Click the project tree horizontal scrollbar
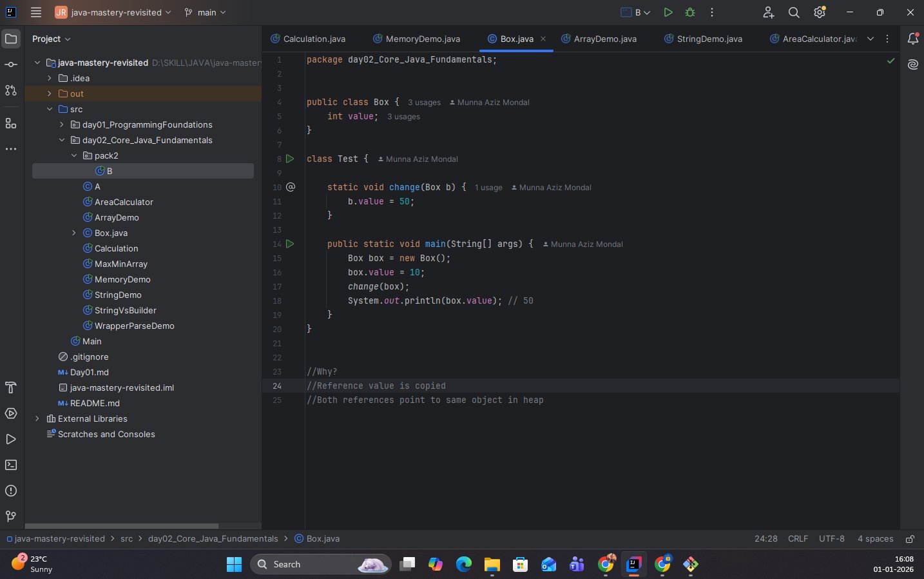 [121, 526]
